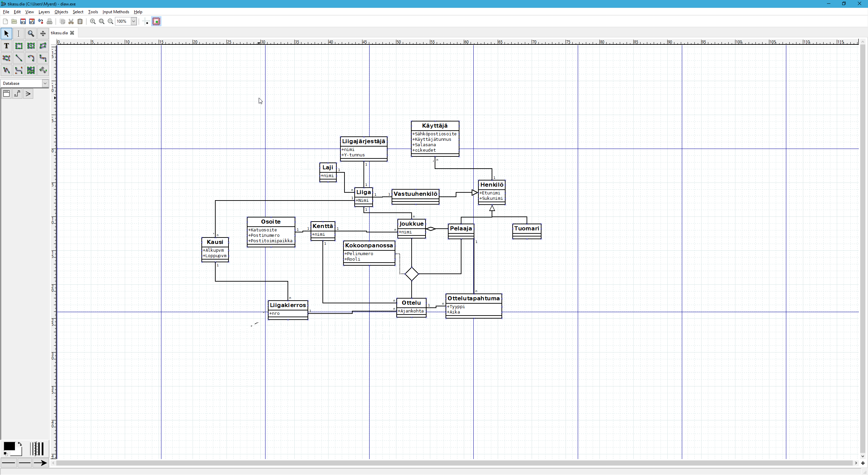868x475 pixels.
Task: Open the Objects menu
Action: (61, 12)
